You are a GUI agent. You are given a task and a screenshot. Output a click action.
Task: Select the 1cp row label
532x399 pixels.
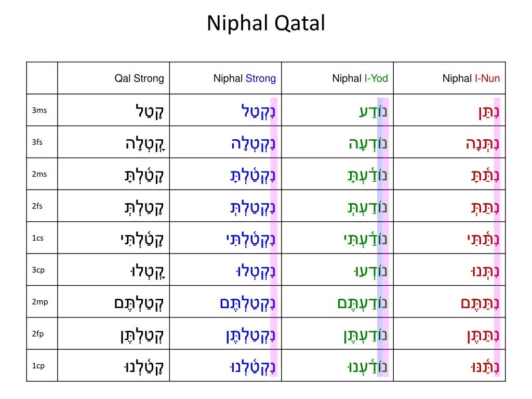pos(38,366)
